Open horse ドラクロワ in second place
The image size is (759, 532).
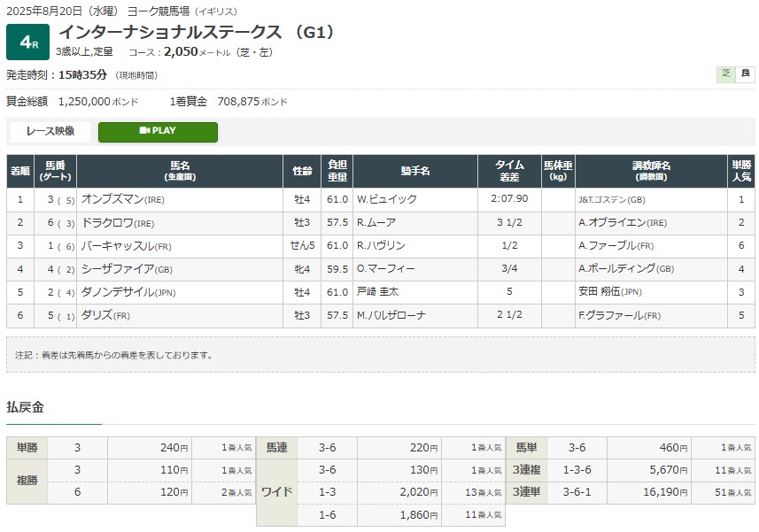(105, 223)
